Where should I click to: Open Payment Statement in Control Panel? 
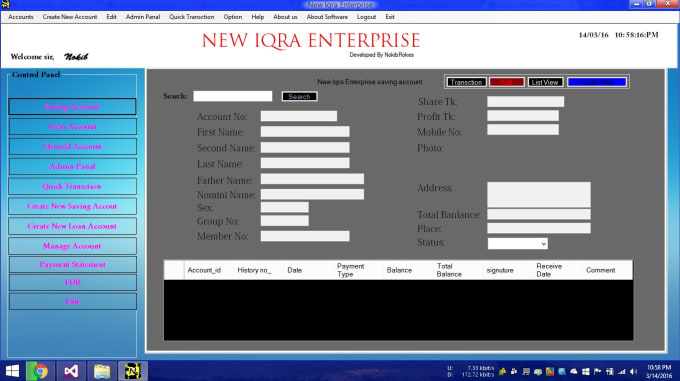pos(72,264)
